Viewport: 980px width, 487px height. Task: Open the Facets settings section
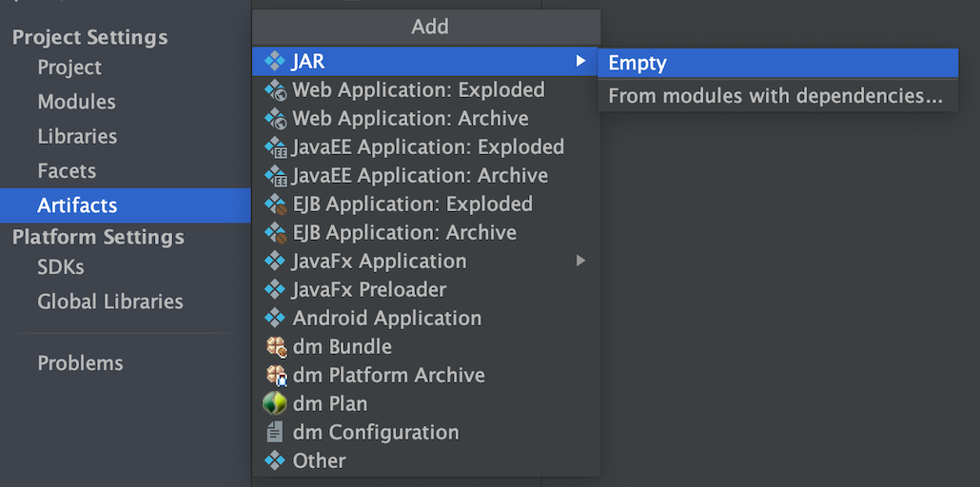[x=67, y=171]
